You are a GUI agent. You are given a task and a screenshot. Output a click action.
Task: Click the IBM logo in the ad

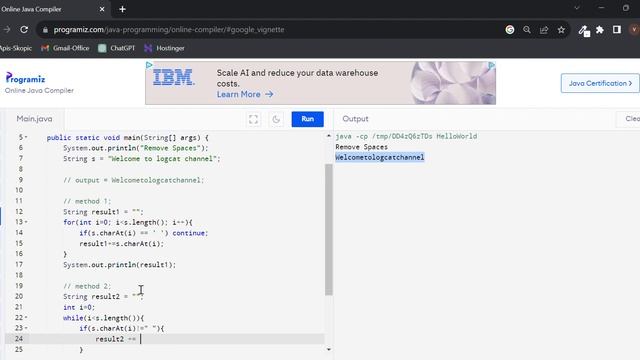click(x=173, y=78)
